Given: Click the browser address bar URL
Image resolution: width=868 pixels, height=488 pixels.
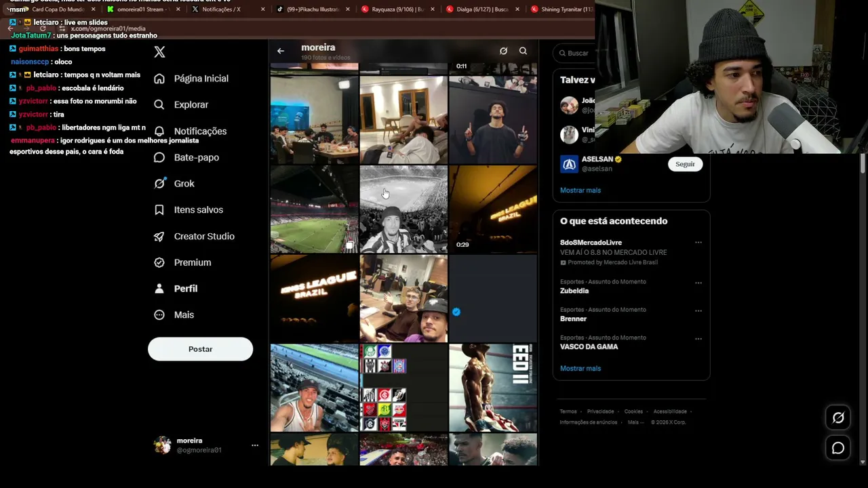Looking at the screenshot, I should (108, 29).
